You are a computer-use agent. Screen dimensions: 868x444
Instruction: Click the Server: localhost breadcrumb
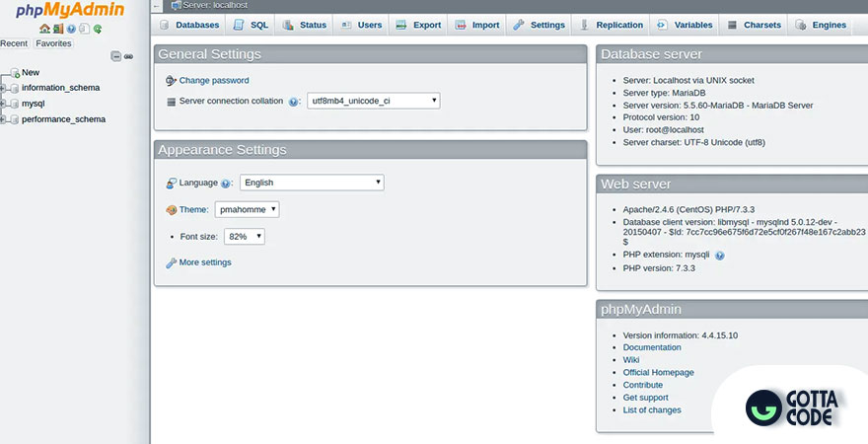tap(215, 6)
